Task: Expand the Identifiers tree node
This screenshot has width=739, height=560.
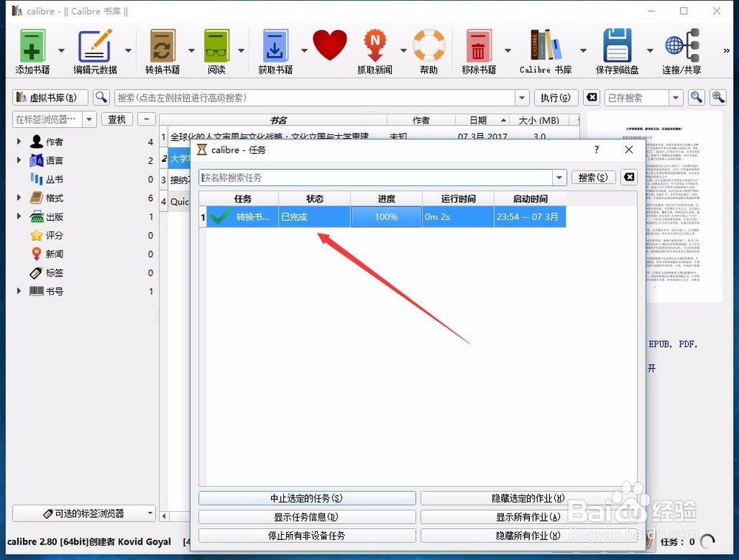Action: [19, 291]
